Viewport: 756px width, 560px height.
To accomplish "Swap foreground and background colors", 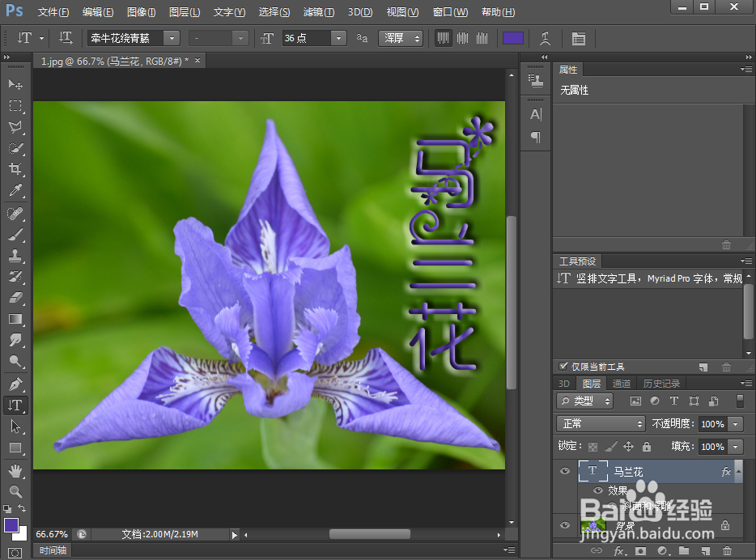I will (22, 508).
